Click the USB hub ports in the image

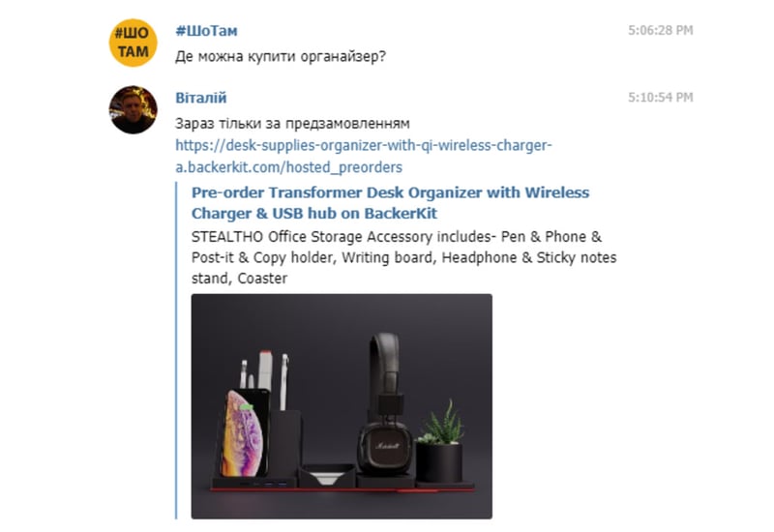[x=269, y=483]
